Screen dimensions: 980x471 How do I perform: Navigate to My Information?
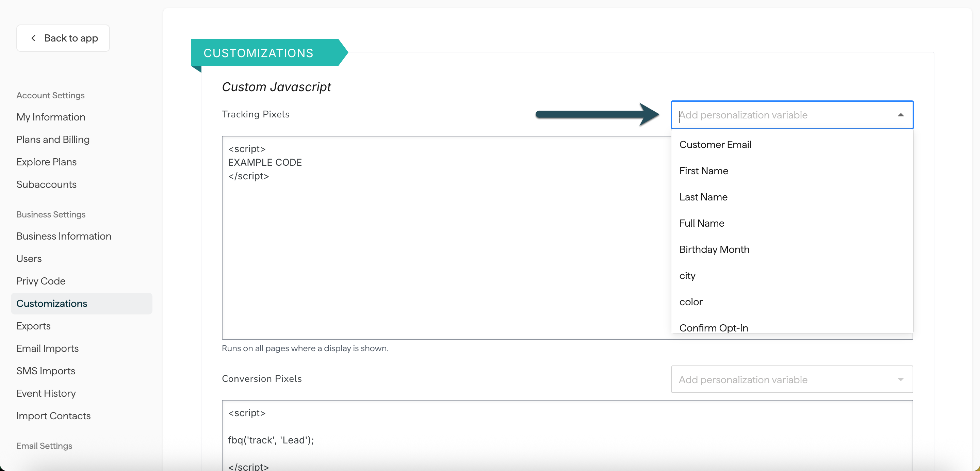point(51,117)
